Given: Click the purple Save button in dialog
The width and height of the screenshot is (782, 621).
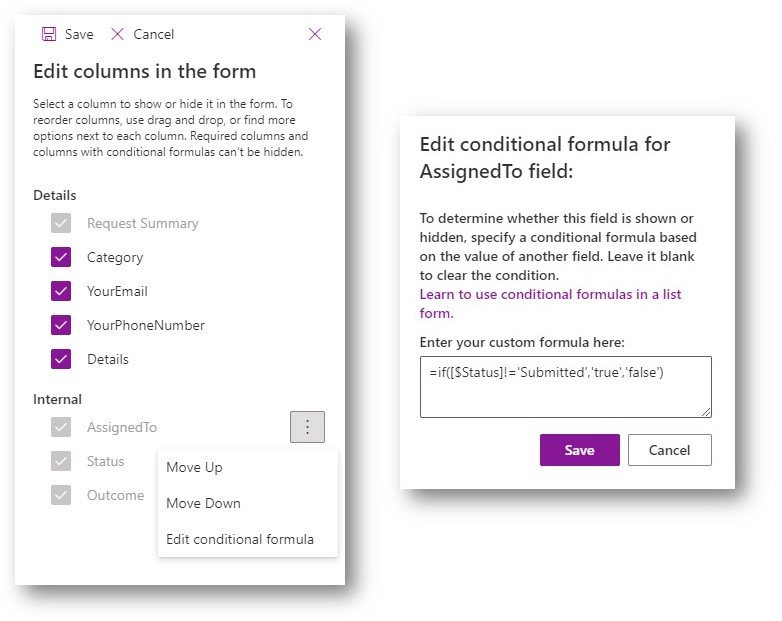Looking at the screenshot, I should (x=579, y=450).
